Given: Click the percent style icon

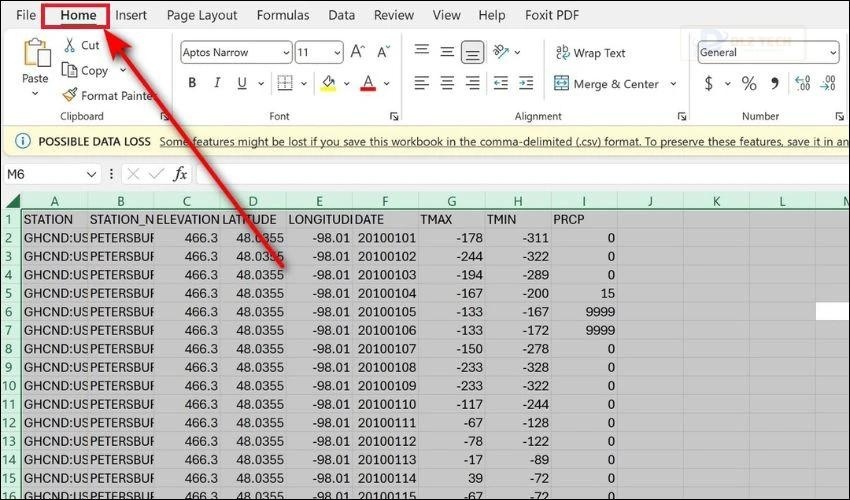Looking at the screenshot, I should (748, 84).
